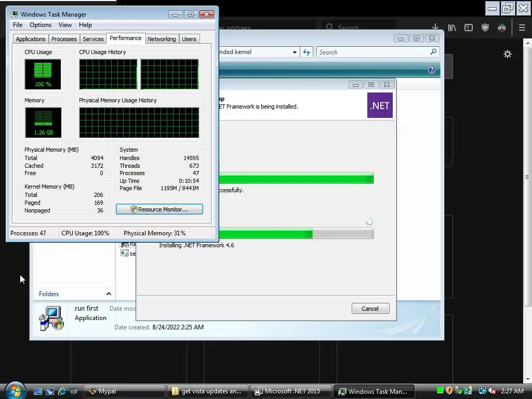
Task: Click the glasses extension icon in Mypal
Action: pyautogui.click(x=502, y=28)
